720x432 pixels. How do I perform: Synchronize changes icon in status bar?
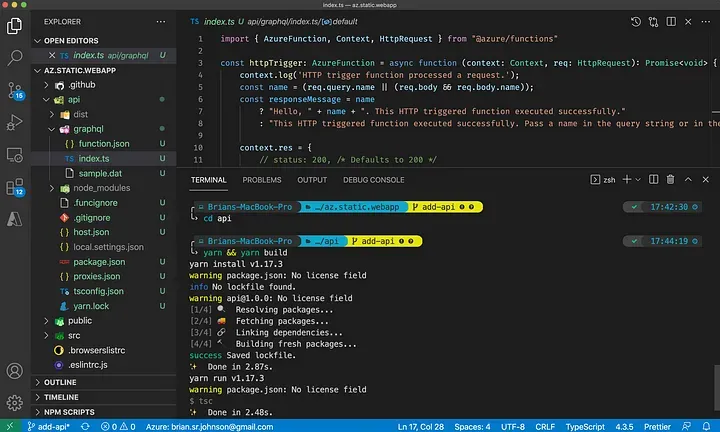click(x=85, y=426)
